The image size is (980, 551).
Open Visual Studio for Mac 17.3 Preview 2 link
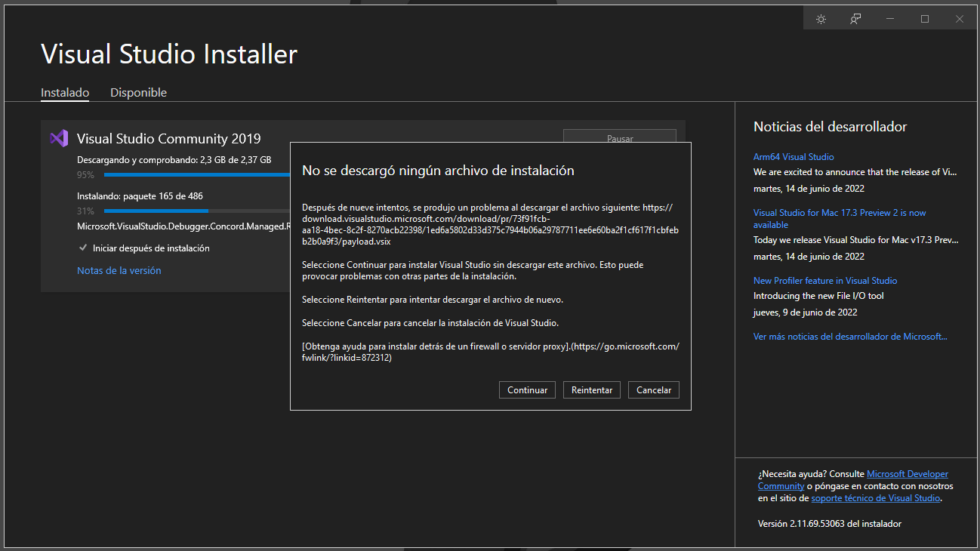840,219
